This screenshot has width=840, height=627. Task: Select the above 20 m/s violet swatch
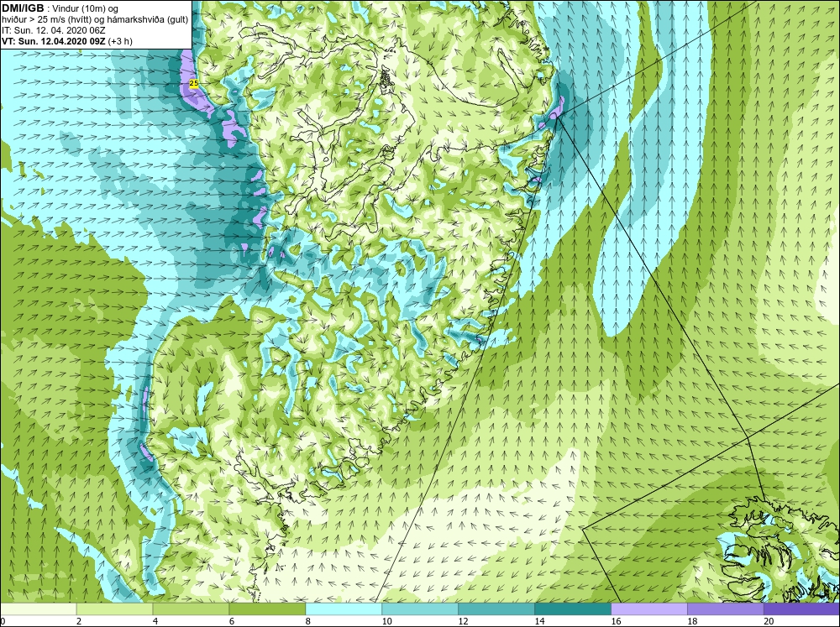[802, 609]
